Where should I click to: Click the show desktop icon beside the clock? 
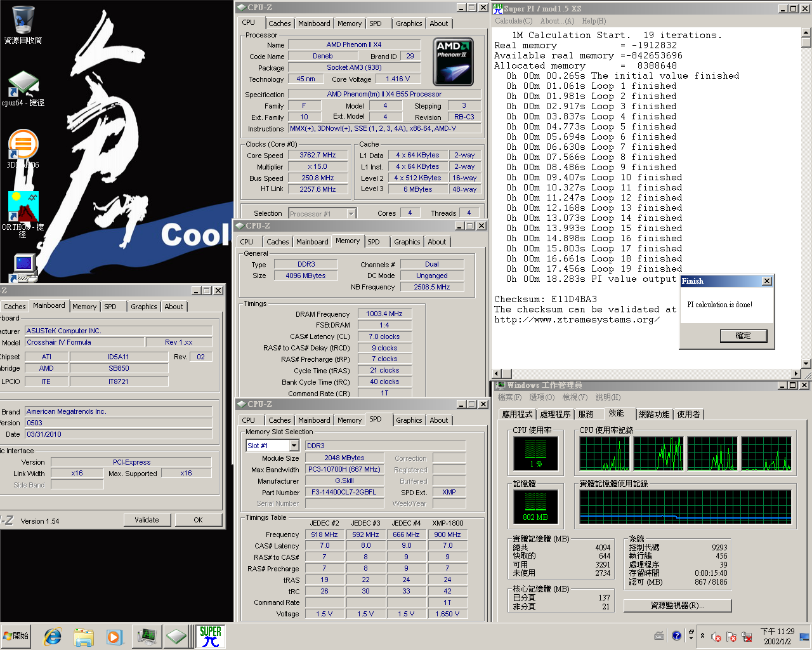click(804, 637)
